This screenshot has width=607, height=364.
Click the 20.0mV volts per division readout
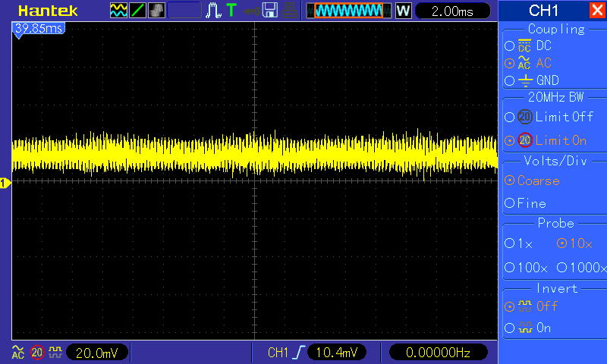pos(97,353)
